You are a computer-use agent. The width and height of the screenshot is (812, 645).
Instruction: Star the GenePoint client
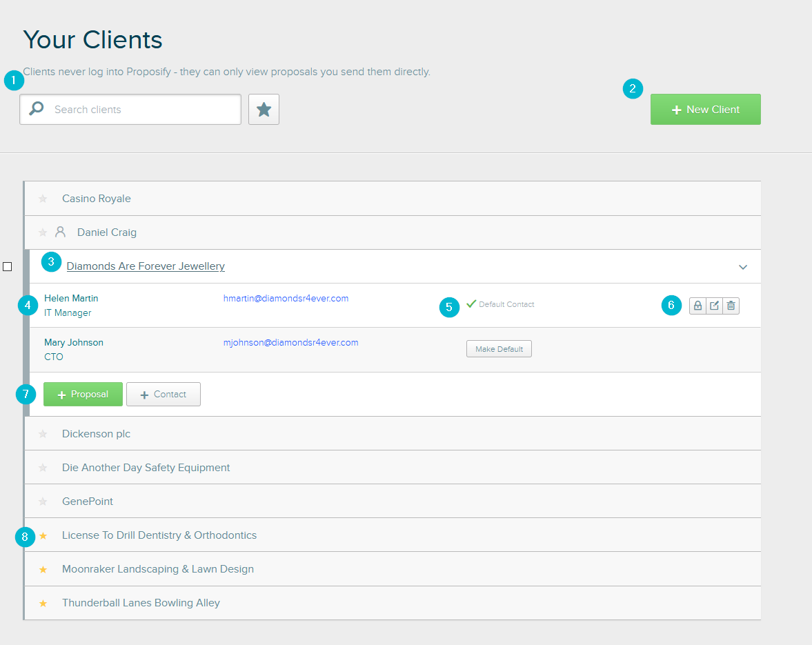(x=43, y=502)
